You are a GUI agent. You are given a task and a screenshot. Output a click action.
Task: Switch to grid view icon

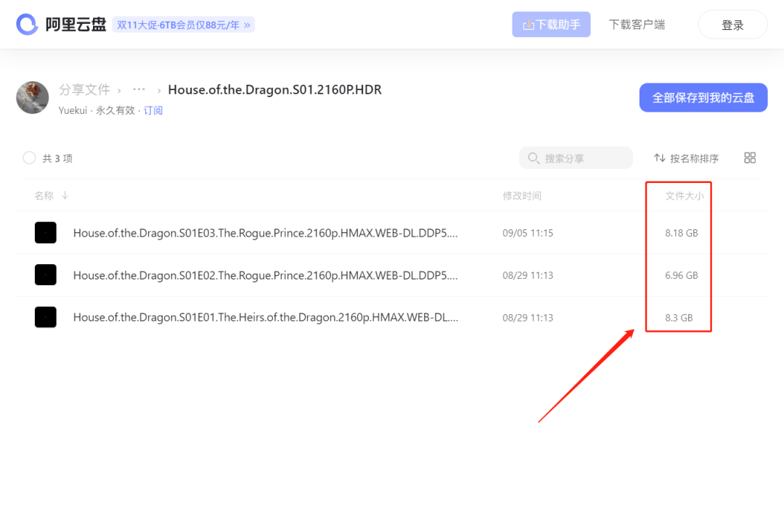(750, 158)
